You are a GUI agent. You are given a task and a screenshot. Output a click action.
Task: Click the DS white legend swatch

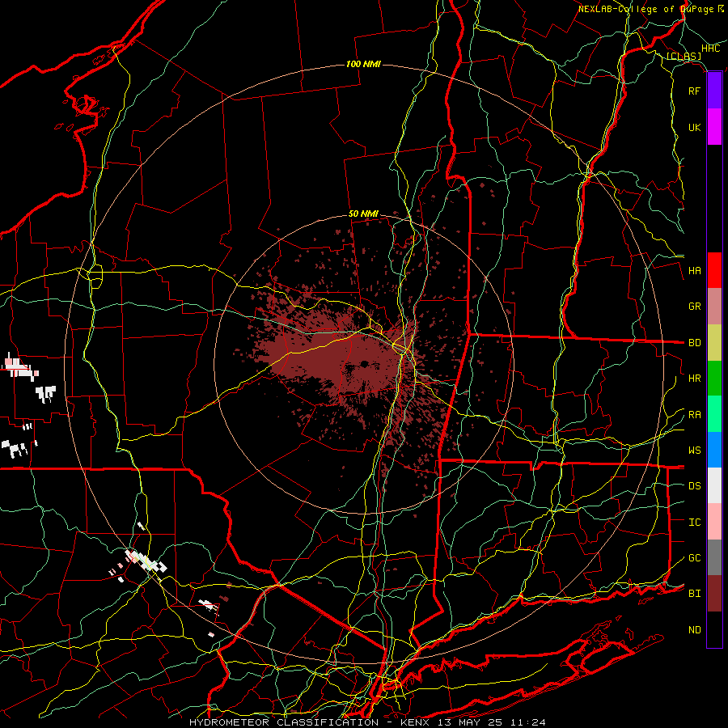tap(714, 485)
